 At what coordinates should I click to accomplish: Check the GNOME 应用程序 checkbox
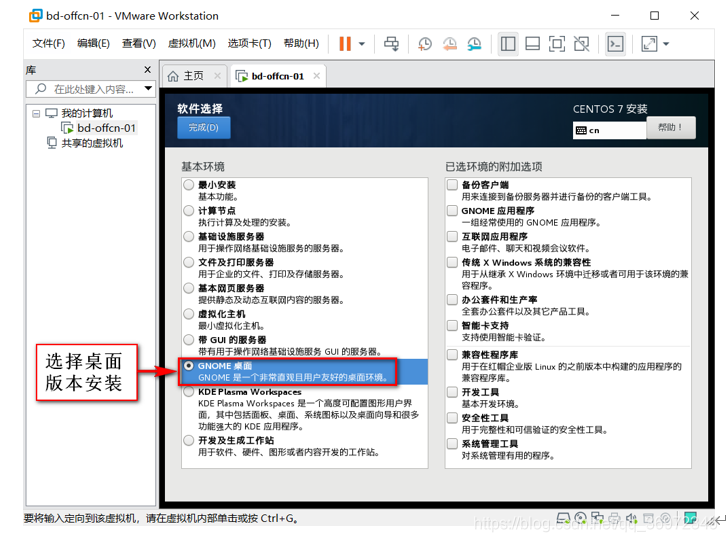(x=453, y=210)
